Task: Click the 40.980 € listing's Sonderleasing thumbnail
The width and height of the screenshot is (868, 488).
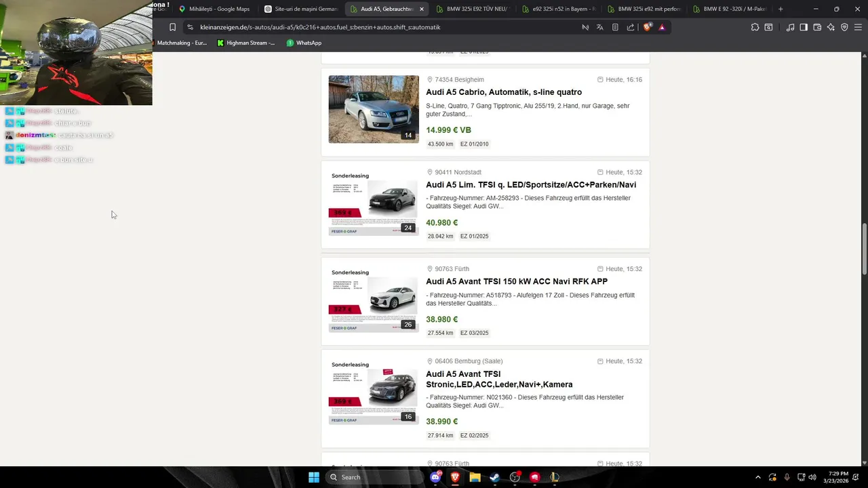Action: pyautogui.click(x=374, y=202)
